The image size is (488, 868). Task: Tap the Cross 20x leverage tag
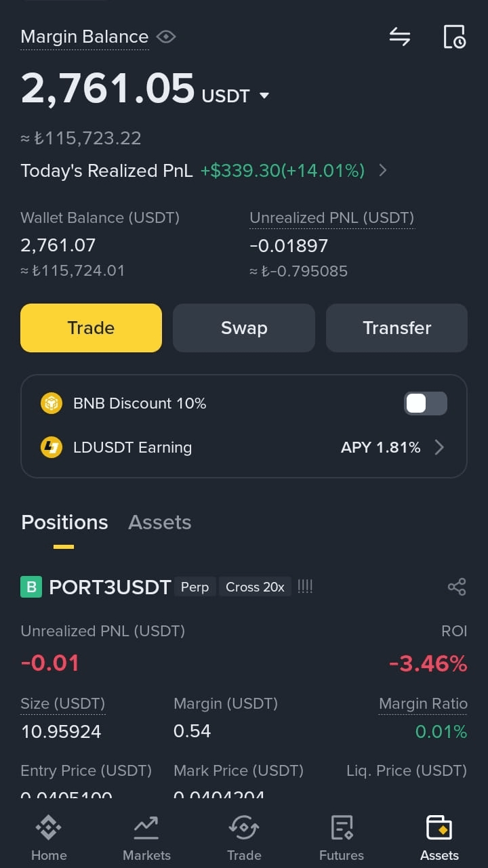click(255, 587)
